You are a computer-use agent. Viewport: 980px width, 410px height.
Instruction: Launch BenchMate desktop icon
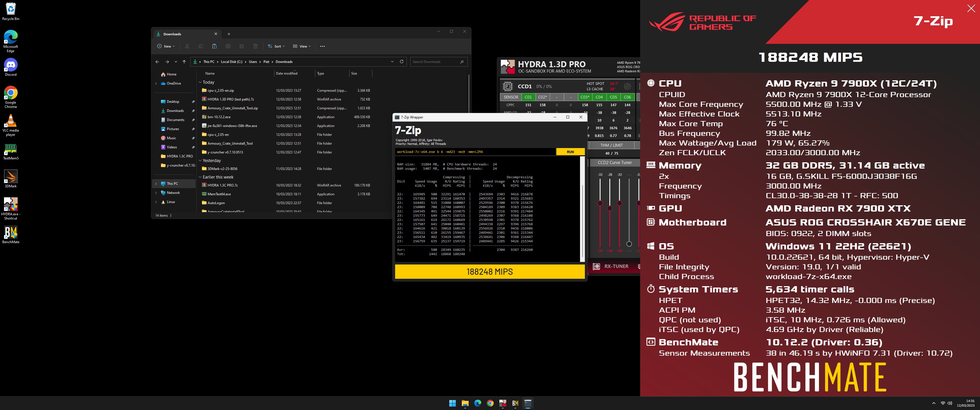(11, 234)
